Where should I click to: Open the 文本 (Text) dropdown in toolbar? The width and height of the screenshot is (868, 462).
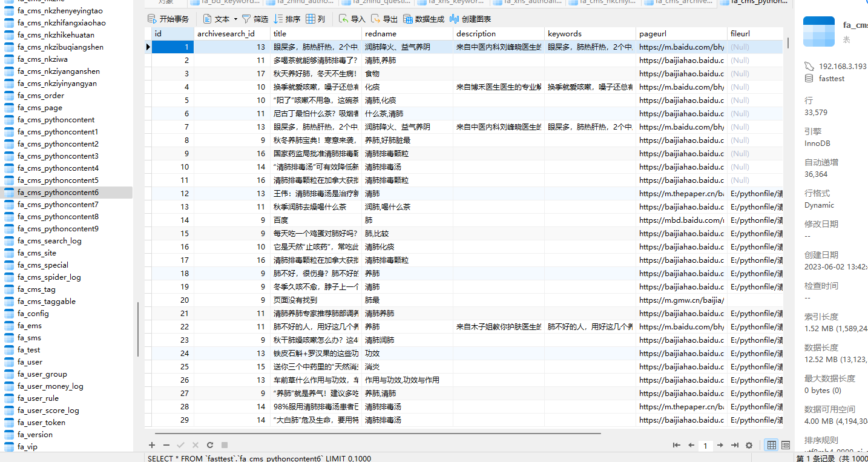(220, 19)
